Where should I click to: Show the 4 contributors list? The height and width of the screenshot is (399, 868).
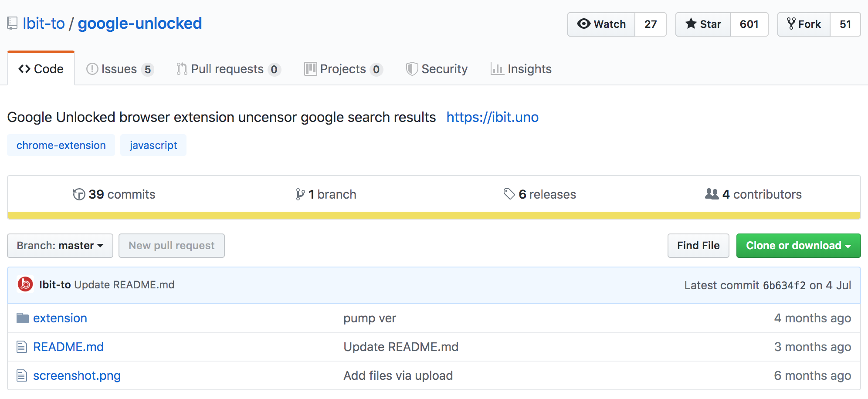[753, 194]
